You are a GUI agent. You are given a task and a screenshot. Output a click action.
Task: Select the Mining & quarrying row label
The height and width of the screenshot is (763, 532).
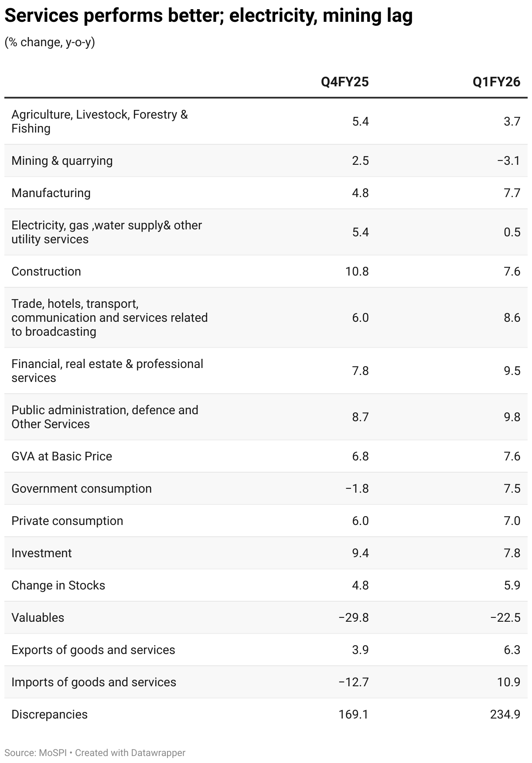click(x=62, y=161)
